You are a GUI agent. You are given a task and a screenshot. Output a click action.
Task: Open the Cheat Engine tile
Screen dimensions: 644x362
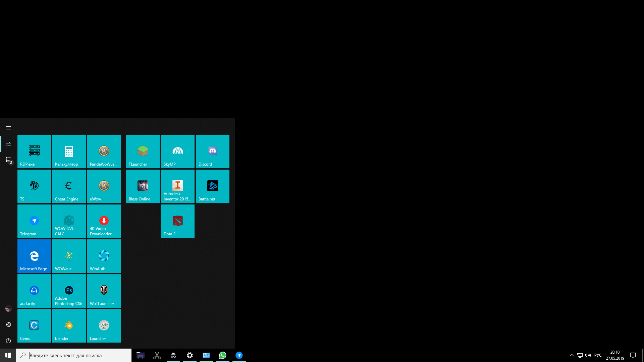(x=69, y=186)
